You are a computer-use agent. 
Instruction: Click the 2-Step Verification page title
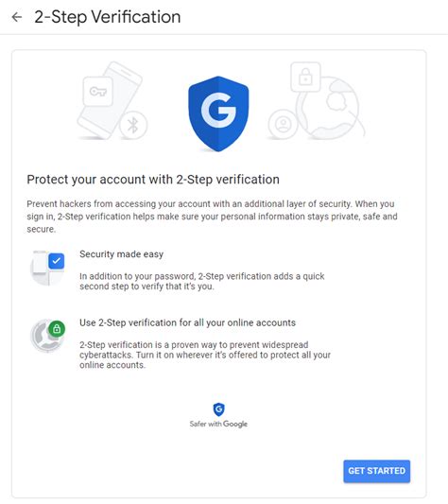click(x=108, y=17)
